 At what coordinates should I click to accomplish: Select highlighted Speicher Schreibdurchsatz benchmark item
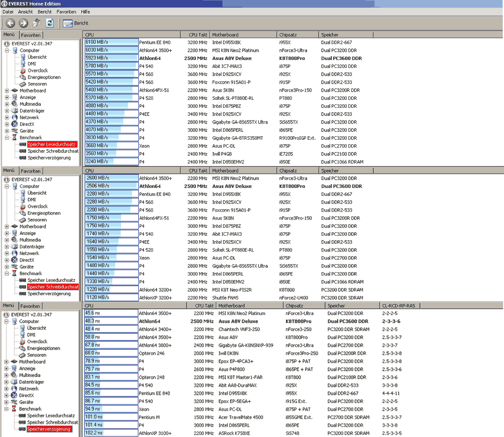click(x=53, y=286)
